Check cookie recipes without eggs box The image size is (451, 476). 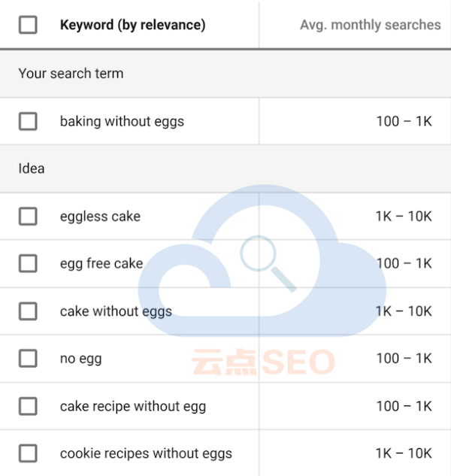pyautogui.click(x=28, y=453)
